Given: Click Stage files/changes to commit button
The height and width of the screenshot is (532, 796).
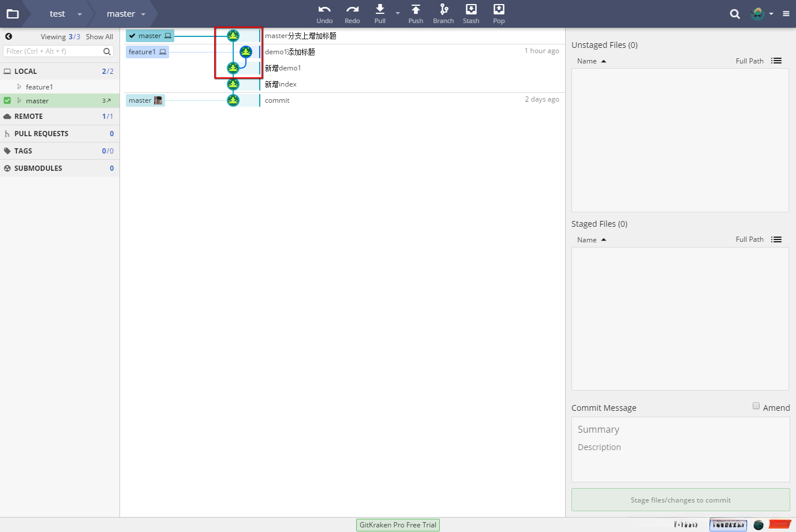Looking at the screenshot, I should (x=681, y=500).
